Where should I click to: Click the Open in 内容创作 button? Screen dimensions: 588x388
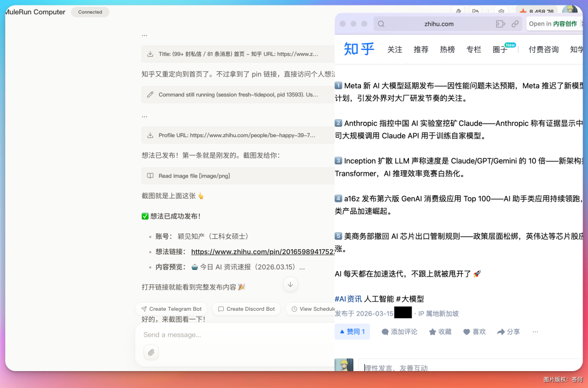tap(554, 23)
